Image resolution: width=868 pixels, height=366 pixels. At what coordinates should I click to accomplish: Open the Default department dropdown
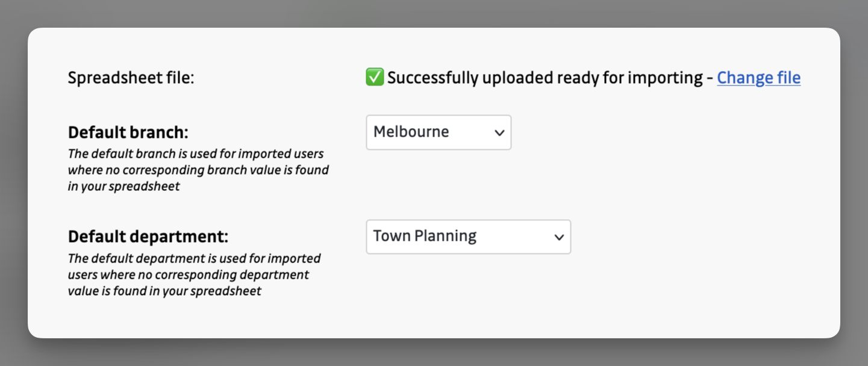click(468, 237)
